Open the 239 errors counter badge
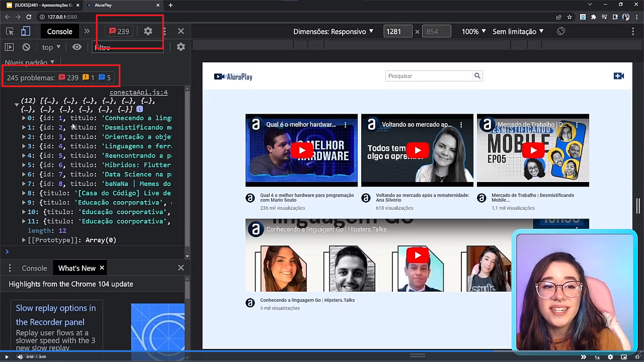The image size is (644, 362). pyautogui.click(x=119, y=31)
